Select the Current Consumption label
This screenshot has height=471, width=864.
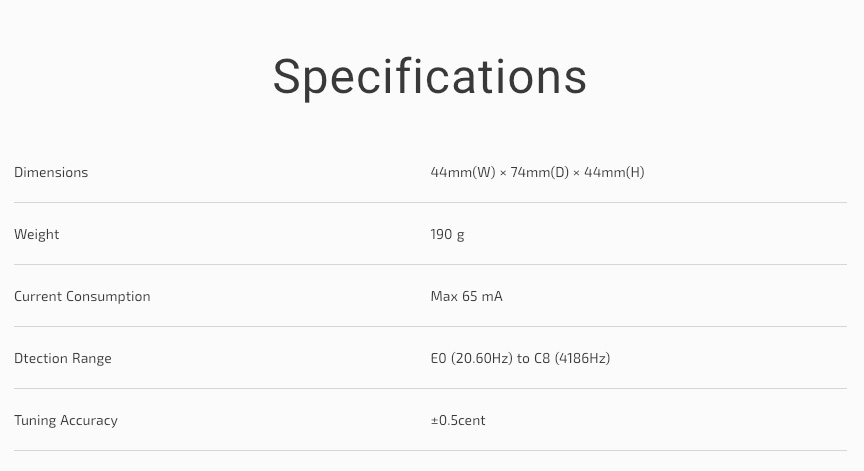(82, 296)
